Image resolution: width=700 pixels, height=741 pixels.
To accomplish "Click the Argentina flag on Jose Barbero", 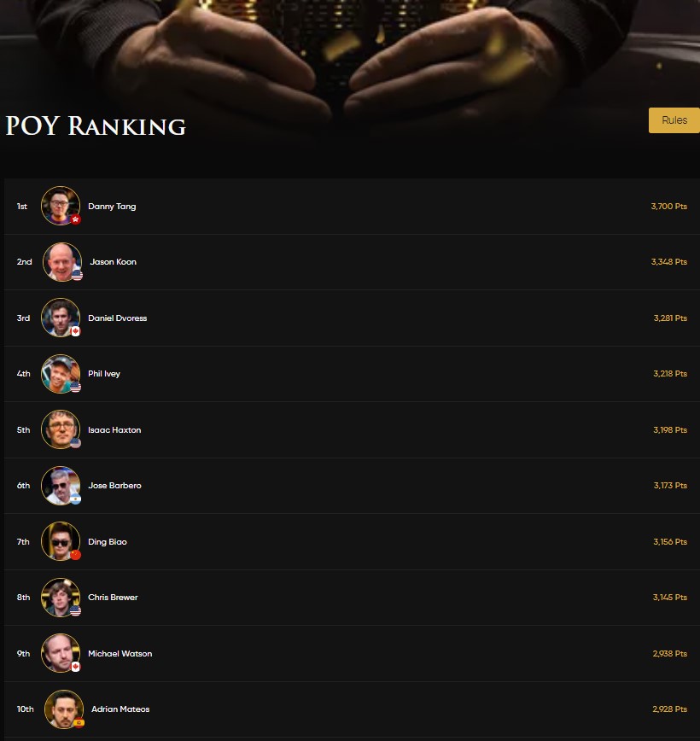I will [x=76, y=499].
